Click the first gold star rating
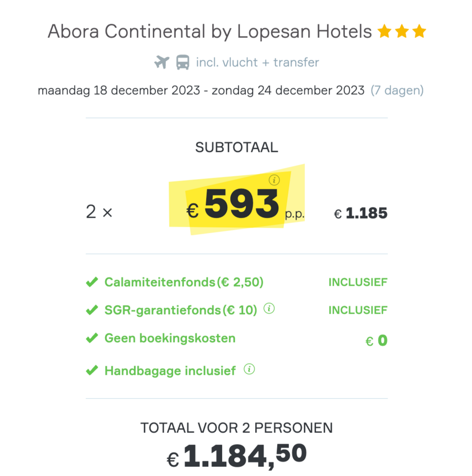This screenshot has width=472, height=476. pyautogui.click(x=384, y=31)
